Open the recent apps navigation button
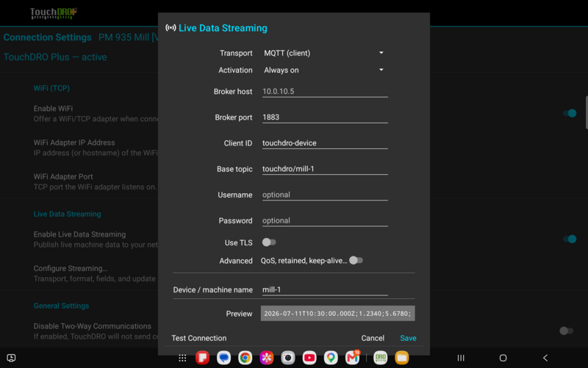The height and width of the screenshot is (368, 588). [461, 358]
